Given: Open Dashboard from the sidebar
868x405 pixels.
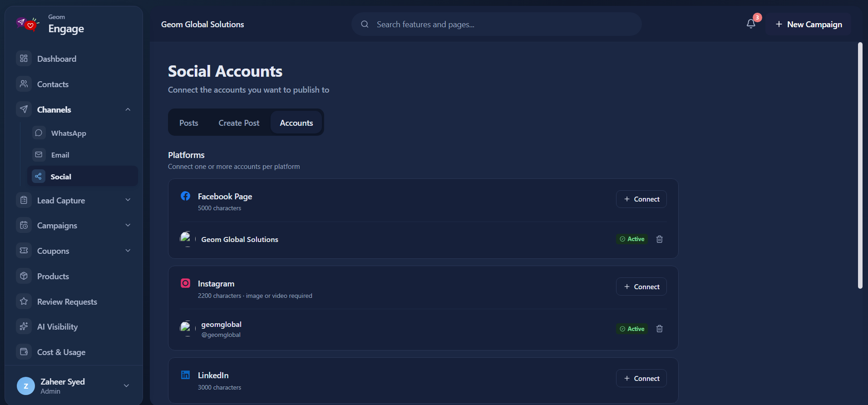Looking at the screenshot, I should click(74, 59).
